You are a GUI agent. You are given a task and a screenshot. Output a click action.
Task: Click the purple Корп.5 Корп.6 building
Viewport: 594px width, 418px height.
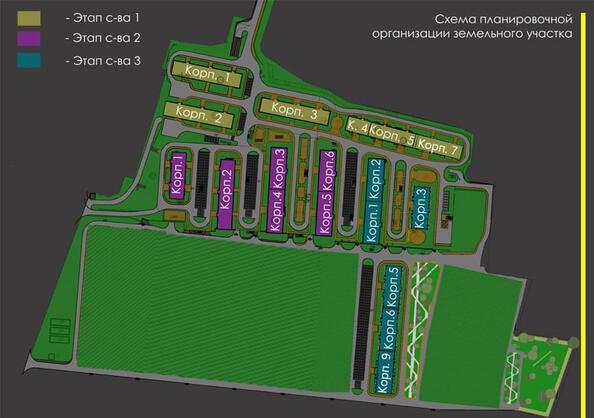326,193
